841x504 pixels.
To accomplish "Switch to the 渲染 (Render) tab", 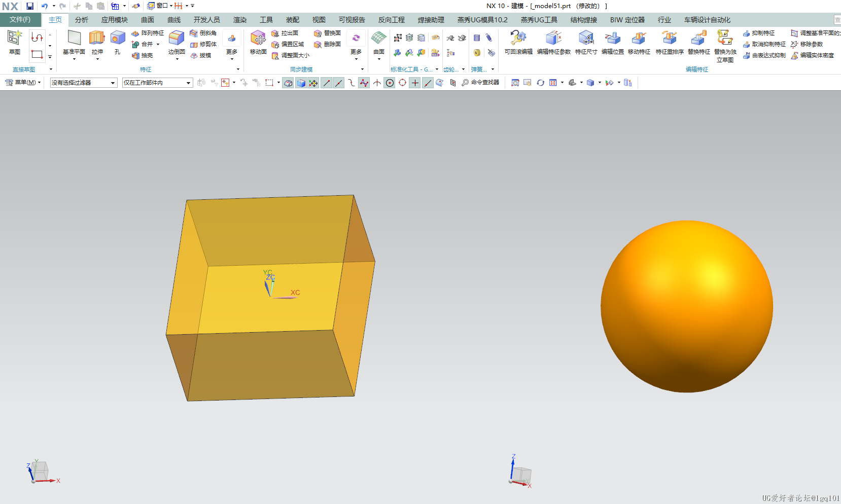I will 240,20.
